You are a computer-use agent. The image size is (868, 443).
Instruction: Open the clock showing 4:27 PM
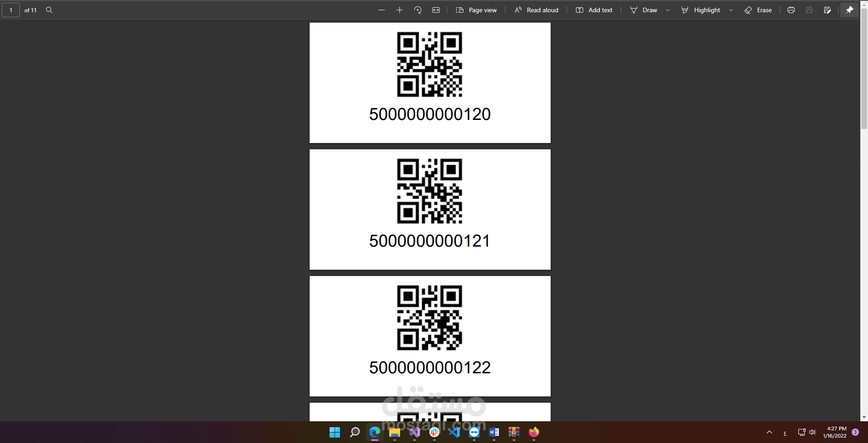point(835,432)
